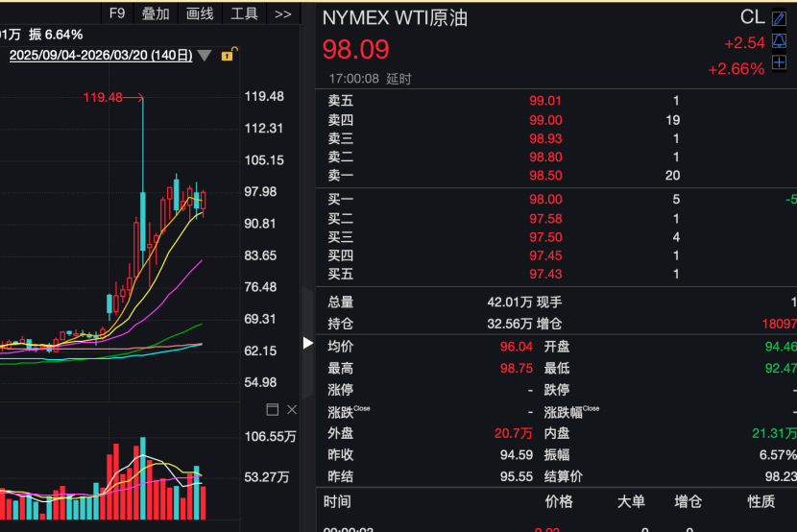Screen dimensions: 797x532
Task: Click the 性质 column header
Action: click(x=761, y=501)
